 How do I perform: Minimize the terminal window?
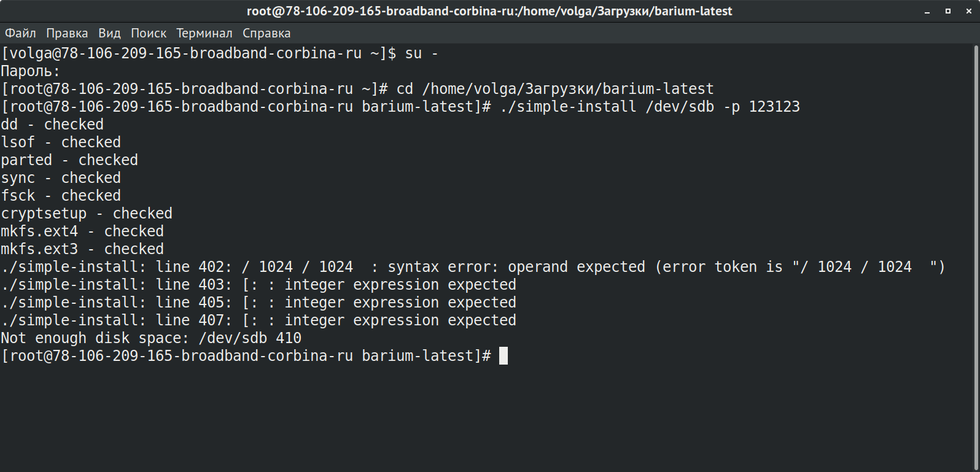coord(927,12)
